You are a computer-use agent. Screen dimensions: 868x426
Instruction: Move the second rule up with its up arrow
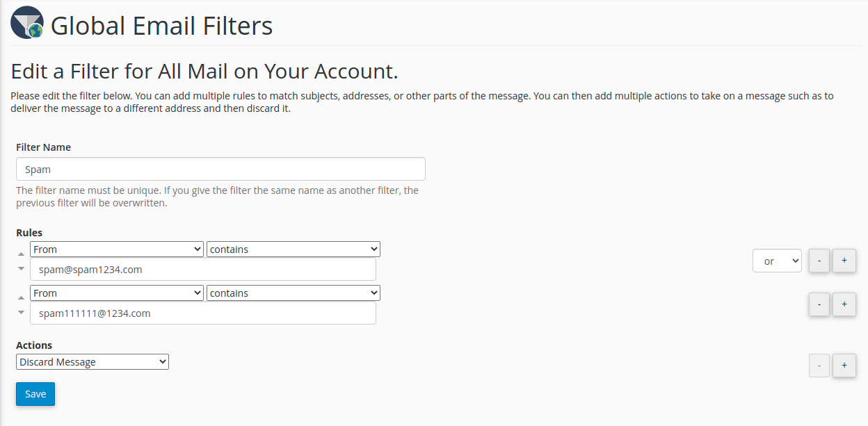[21, 298]
